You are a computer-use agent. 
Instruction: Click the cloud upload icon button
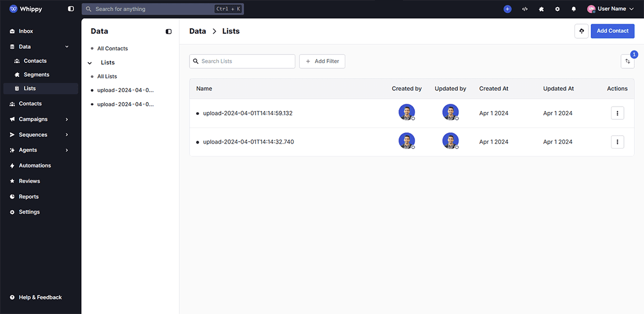point(581,31)
